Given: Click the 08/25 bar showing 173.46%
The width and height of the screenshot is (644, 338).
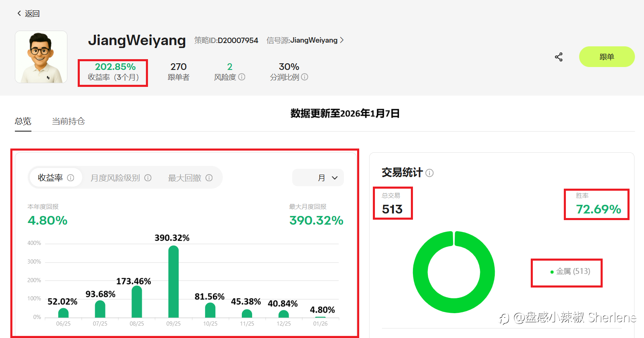Looking at the screenshot, I should click(x=137, y=302).
